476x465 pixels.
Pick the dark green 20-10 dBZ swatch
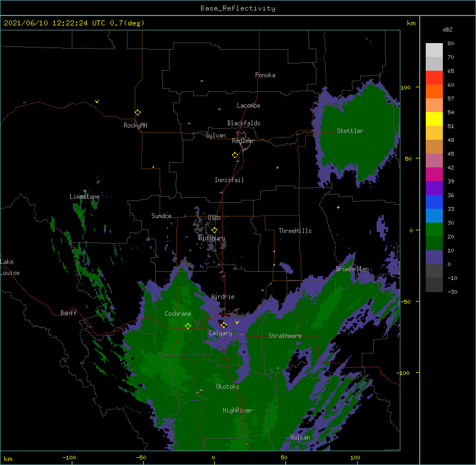pos(434,244)
